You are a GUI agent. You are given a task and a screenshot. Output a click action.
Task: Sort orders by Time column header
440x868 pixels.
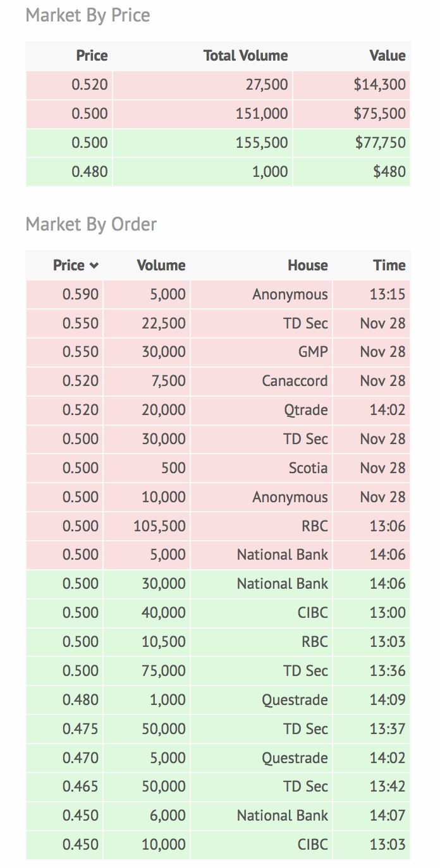389,265
